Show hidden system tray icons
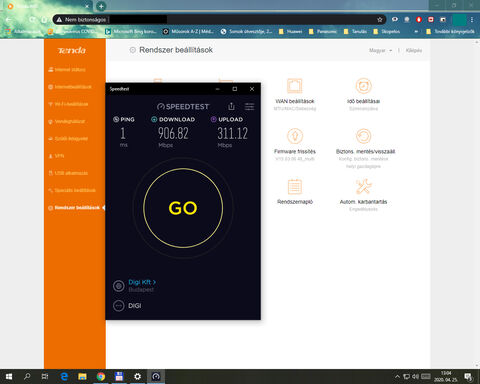480x384 pixels. [397, 377]
